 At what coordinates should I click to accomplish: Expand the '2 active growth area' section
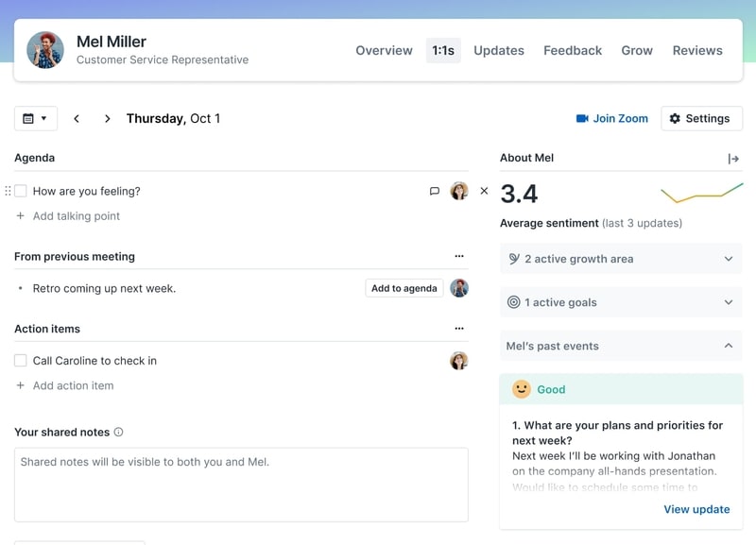coord(729,258)
